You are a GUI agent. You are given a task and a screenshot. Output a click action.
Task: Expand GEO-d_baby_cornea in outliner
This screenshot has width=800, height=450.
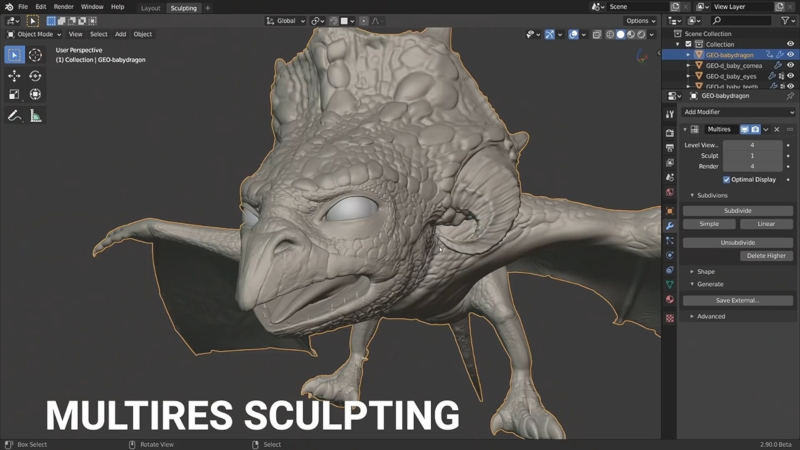pyautogui.click(x=688, y=66)
